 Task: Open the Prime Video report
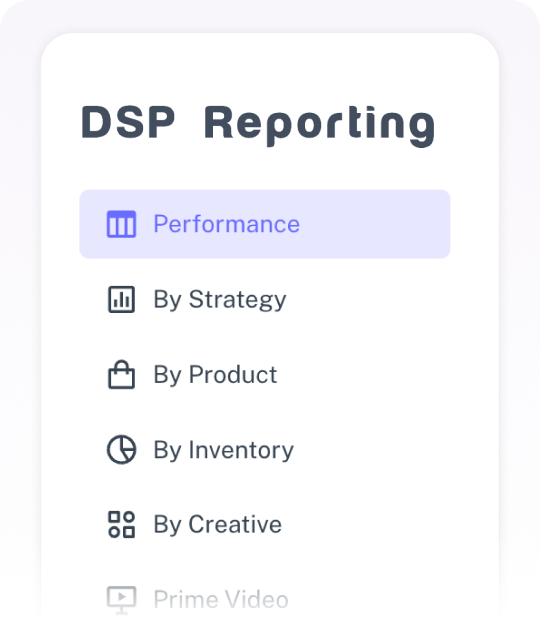[x=265, y=599]
